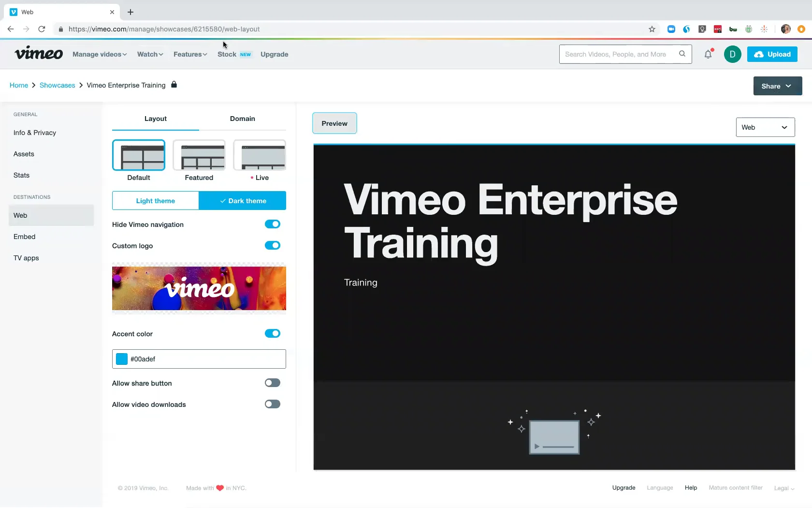
Task: Select Web destination in sidebar
Action: point(51,215)
